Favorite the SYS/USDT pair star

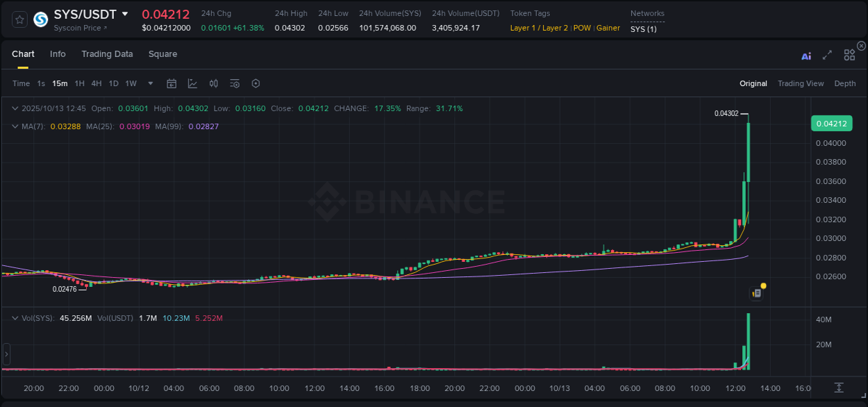19,19
